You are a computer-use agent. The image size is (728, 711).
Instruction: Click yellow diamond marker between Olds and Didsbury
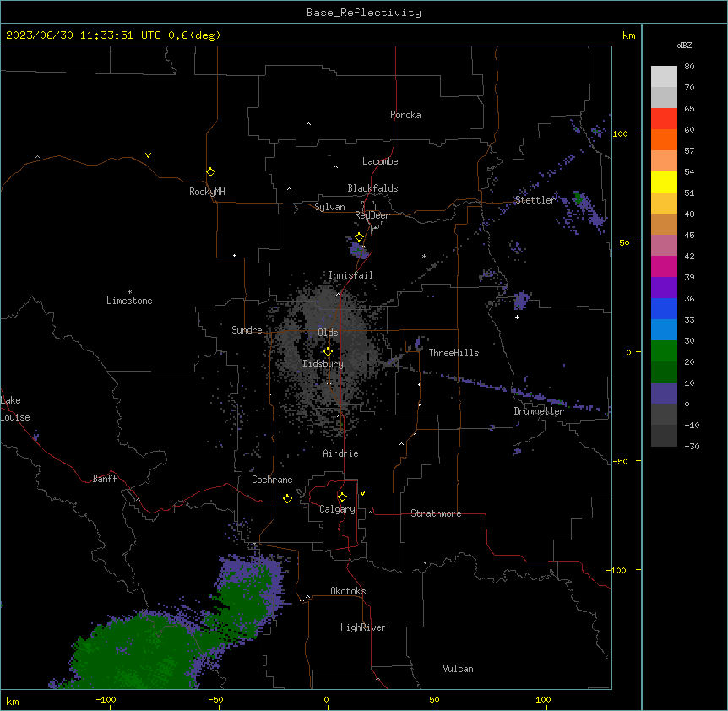click(x=328, y=351)
